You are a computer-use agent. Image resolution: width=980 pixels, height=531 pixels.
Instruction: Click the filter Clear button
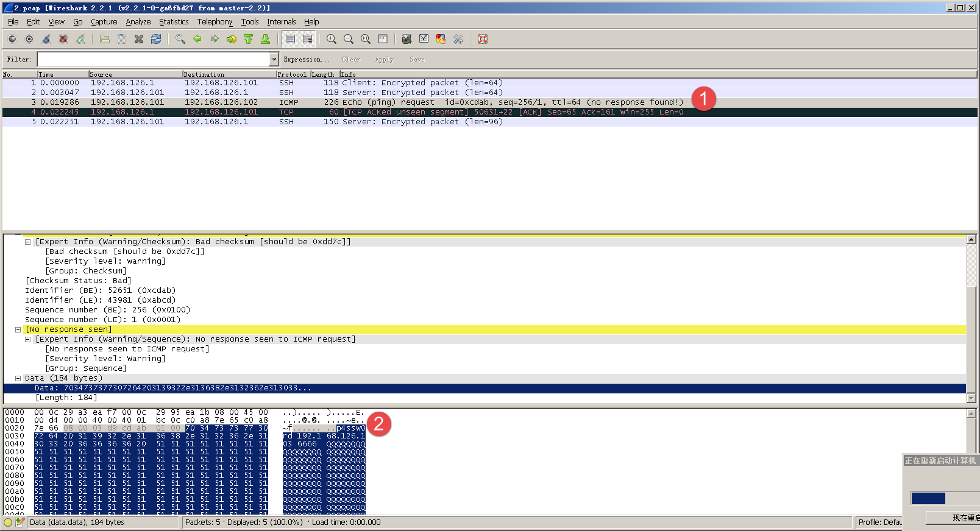pyautogui.click(x=351, y=60)
